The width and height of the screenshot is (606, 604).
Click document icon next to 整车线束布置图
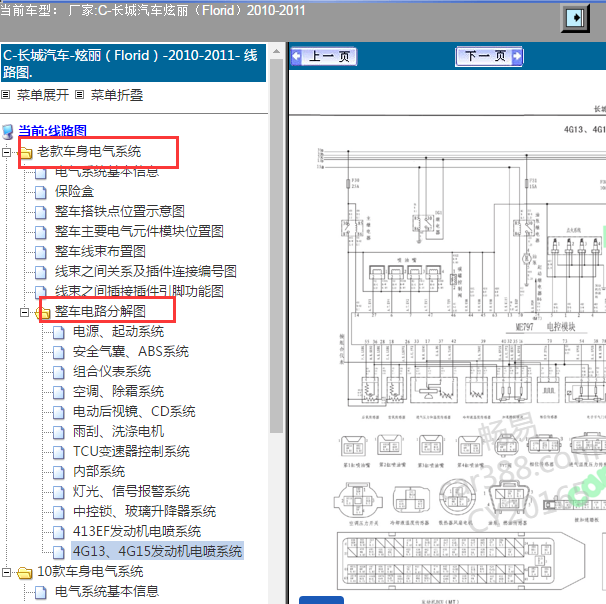41,252
